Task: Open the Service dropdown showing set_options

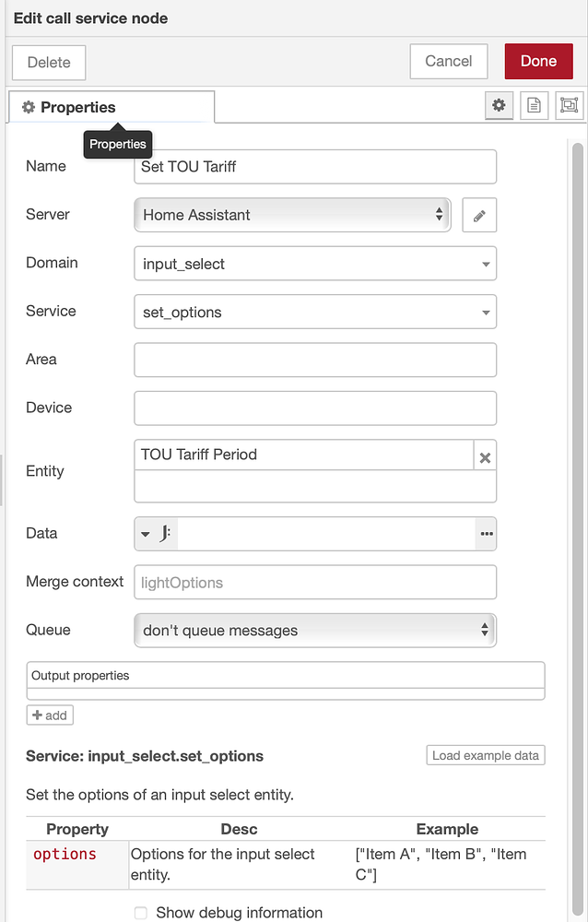Action: click(x=314, y=312)
